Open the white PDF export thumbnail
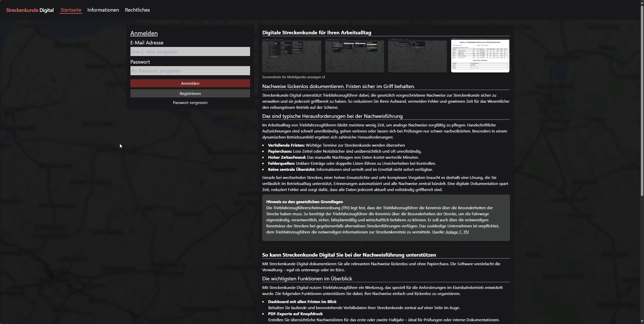 pyautogui.click(x=480, y=56)
